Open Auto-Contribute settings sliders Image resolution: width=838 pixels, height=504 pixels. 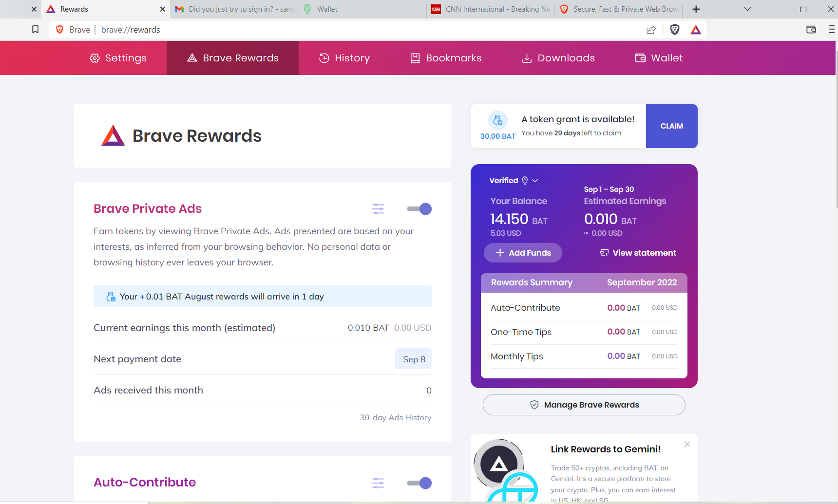click(378, 483)
